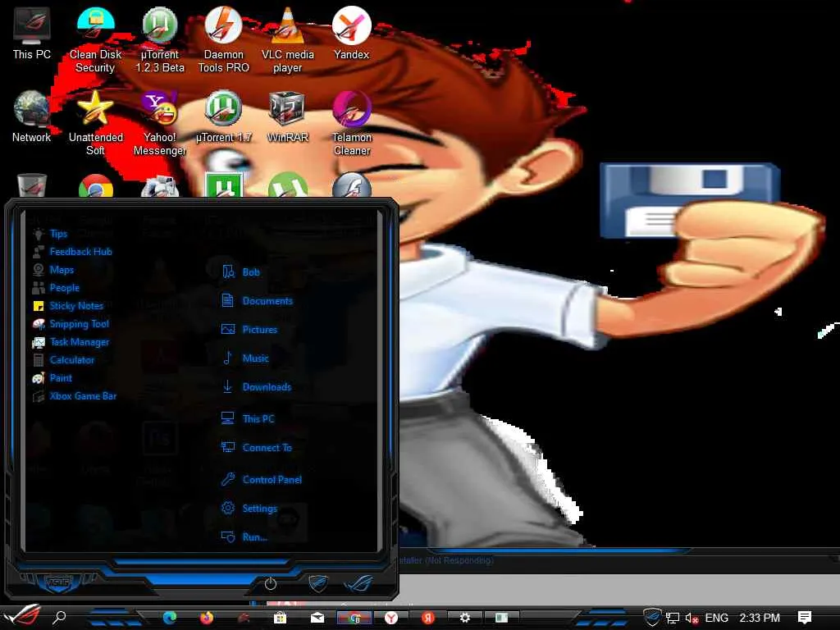Open Yandex Browser from taskbar
840x630 pixels.
click(391, 619)
